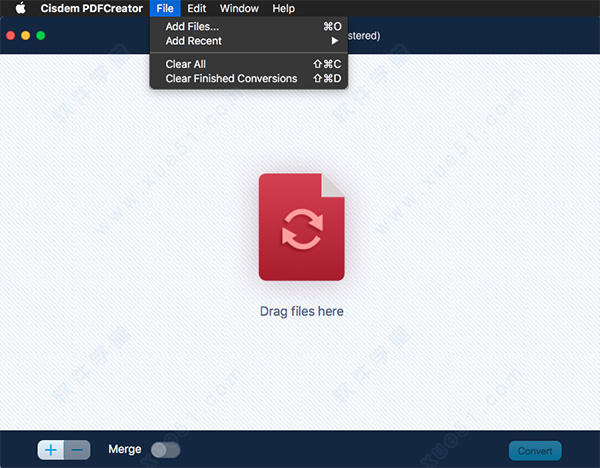Screen dimensions: 600x468
Task: Click the Drag files here text
Action: pos(302,311)
